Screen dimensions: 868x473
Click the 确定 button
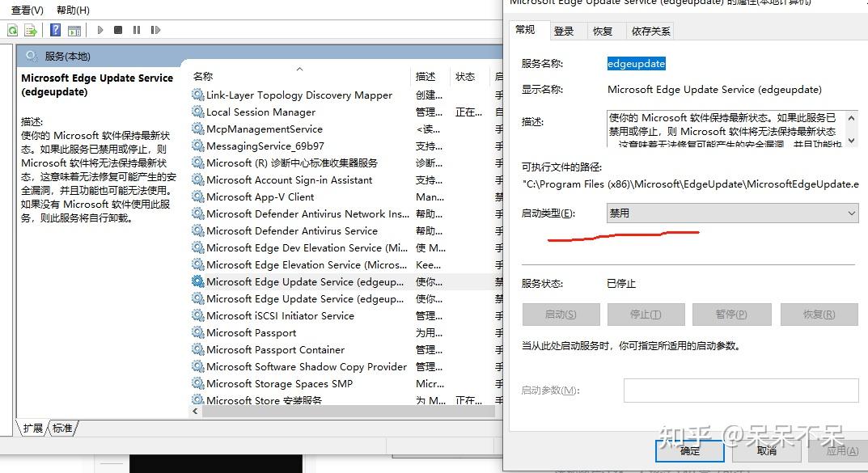coord(689,452)
